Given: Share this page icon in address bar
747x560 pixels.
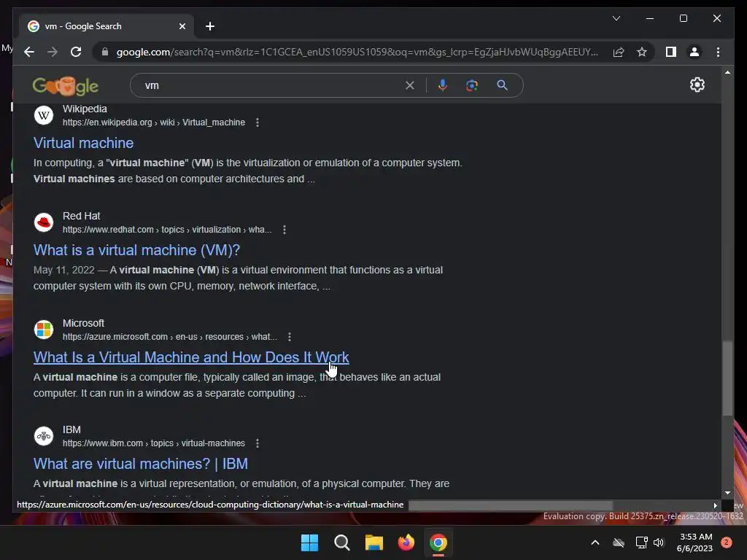Looking at the screenshot, I should (619, 52).
